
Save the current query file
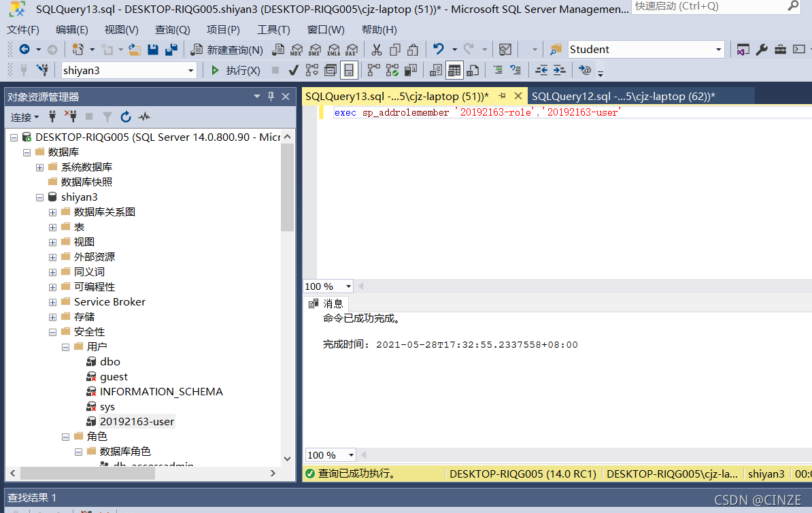153,49
